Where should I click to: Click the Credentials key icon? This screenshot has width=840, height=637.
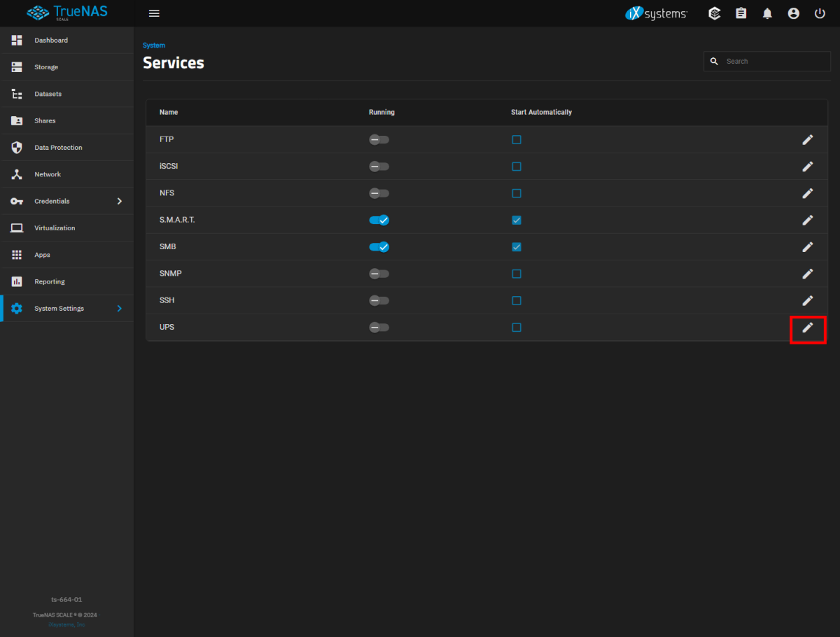coord(17,202)
